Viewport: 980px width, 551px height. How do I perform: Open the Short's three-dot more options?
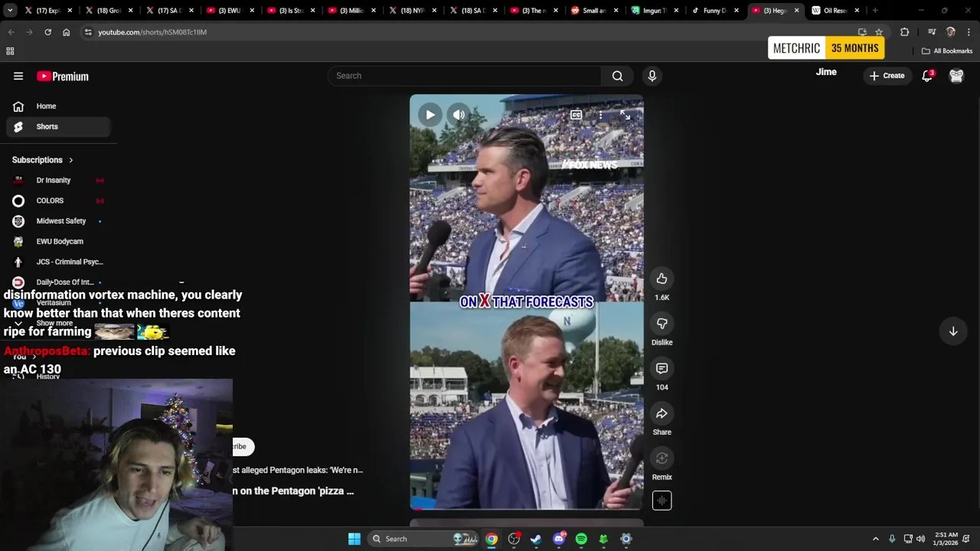click(x=600, y=115)
